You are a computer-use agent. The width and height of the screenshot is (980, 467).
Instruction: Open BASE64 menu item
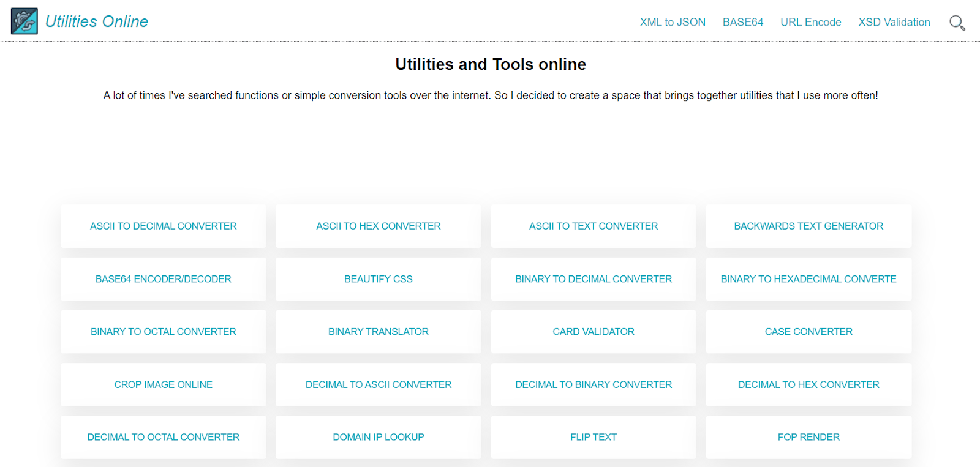pos(743,22)
